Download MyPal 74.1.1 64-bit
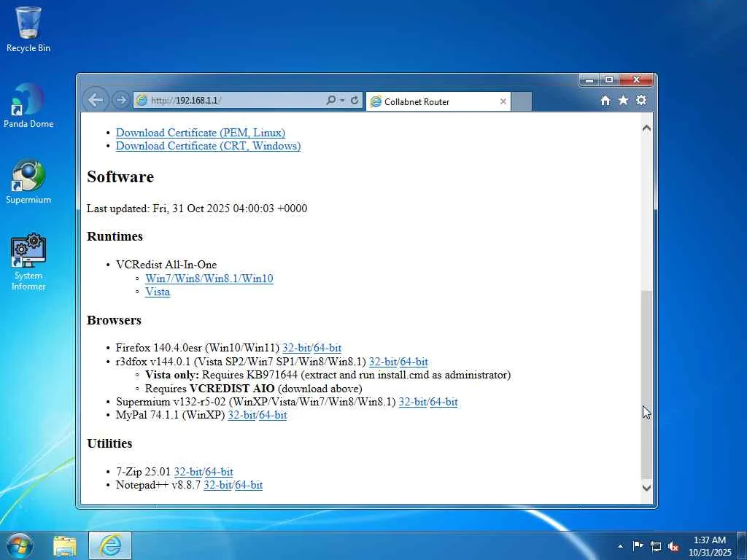Viewport: 747px width, 560px height. click(x=273, y=415)
